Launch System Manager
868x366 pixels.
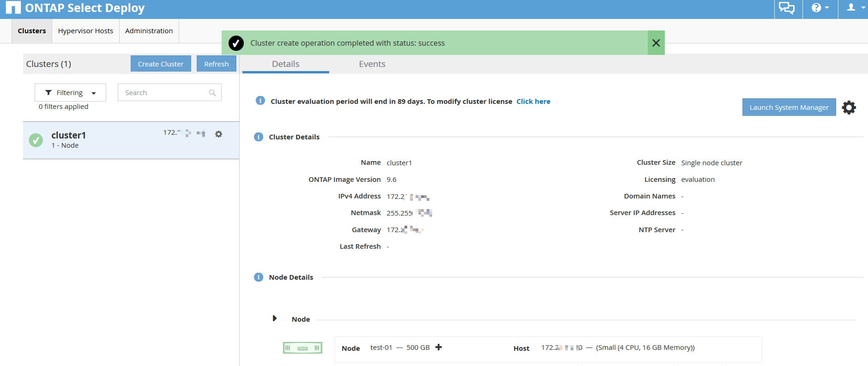789,107
